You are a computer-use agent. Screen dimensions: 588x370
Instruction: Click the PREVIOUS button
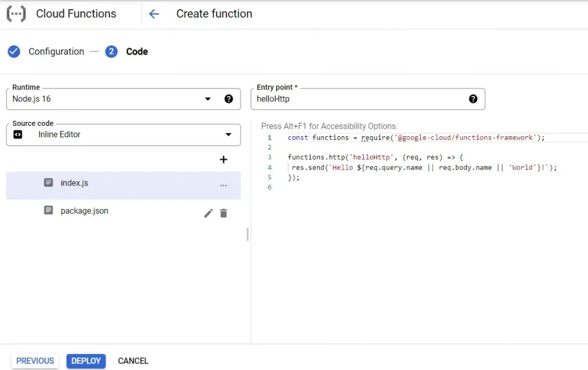pos(35,361)
